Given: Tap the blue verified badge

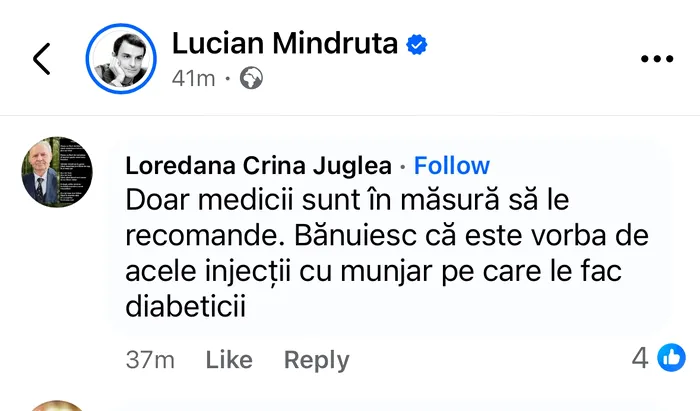Looking at the screenshot, I should (x=418, y=44).
